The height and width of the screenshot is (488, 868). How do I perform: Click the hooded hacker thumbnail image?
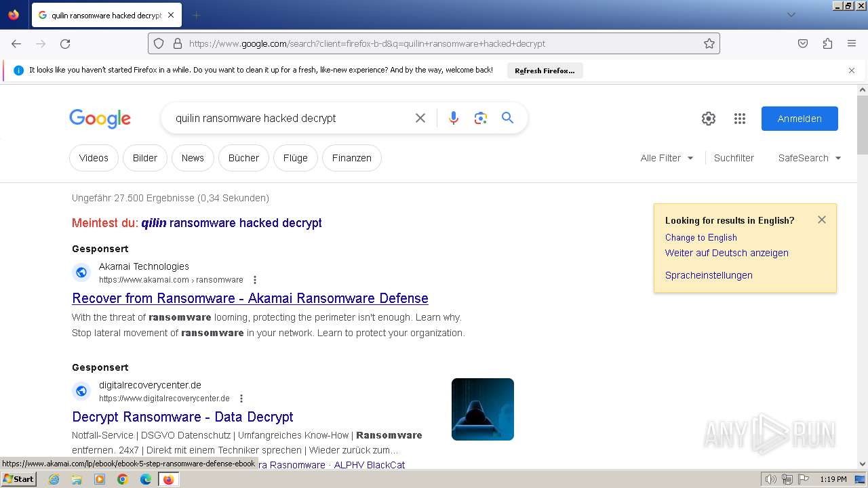pos(483,409)
